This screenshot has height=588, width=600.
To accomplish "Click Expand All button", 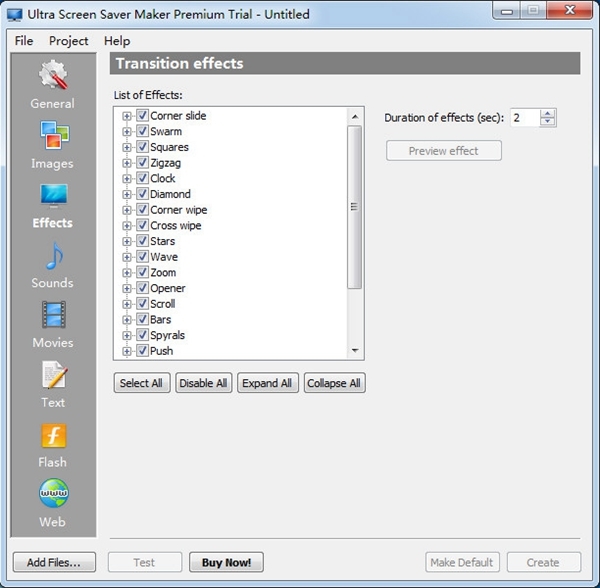I will 267,383.
